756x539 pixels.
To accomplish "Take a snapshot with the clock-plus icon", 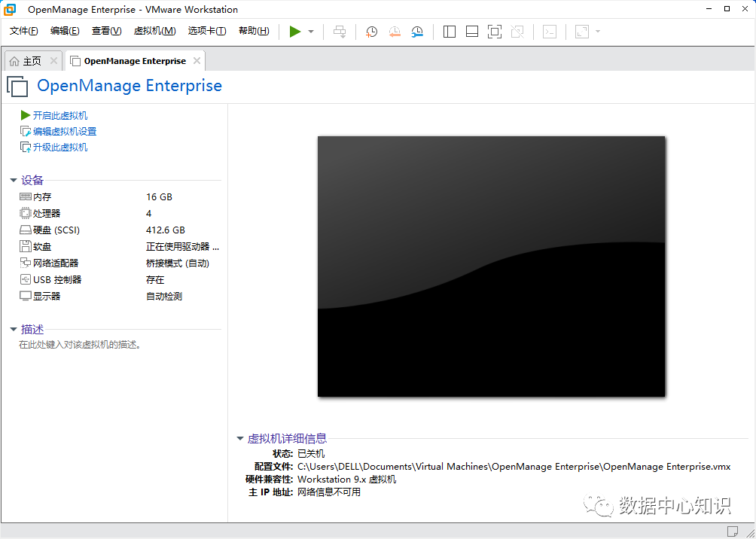I will click(x=371, y=32).
